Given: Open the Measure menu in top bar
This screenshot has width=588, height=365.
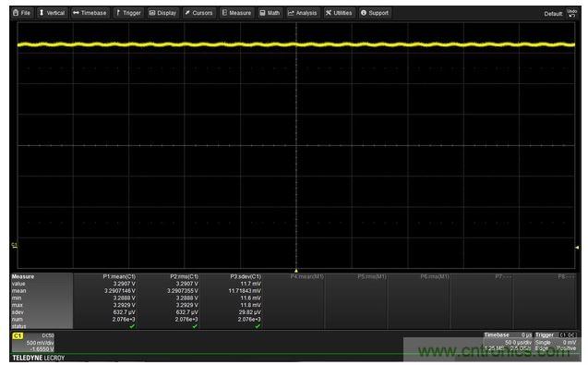Looking at the screenshot, I should point(236,13).
